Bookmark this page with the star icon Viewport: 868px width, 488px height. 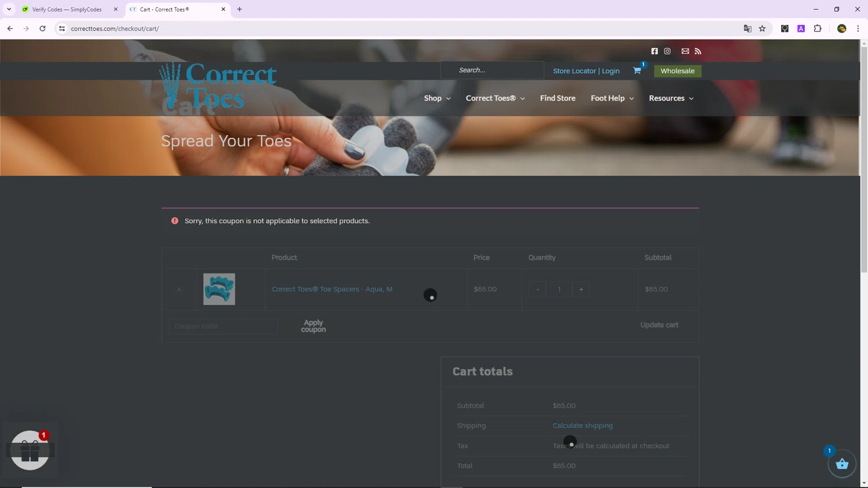pyautogui.click(x=762, y=28)
